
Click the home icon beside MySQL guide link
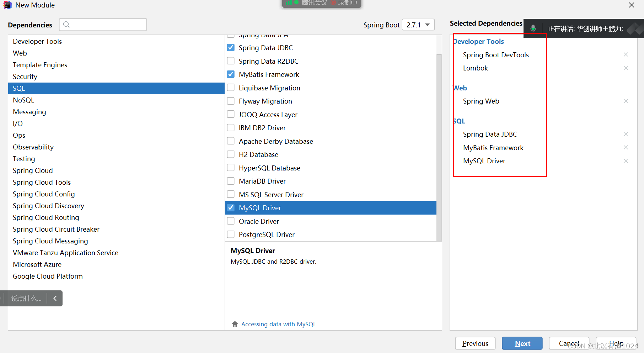pyautogui.click(x=235, y=324)
